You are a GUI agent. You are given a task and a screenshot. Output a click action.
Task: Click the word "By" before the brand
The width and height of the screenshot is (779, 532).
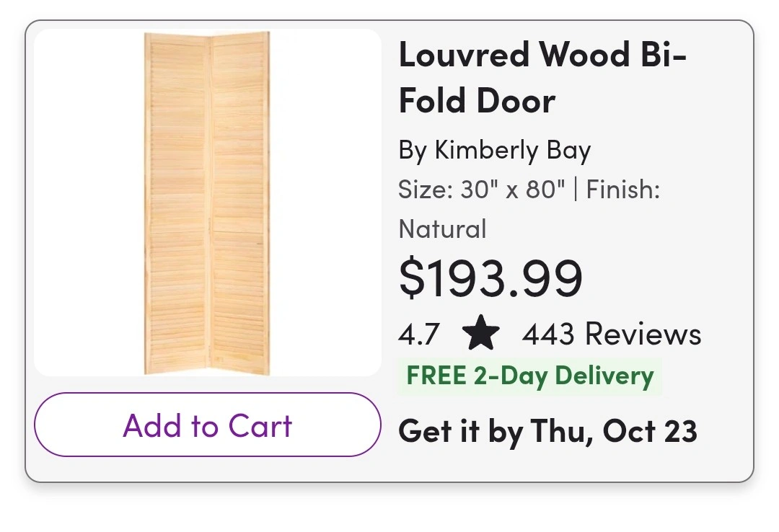(x=413, y=151)
